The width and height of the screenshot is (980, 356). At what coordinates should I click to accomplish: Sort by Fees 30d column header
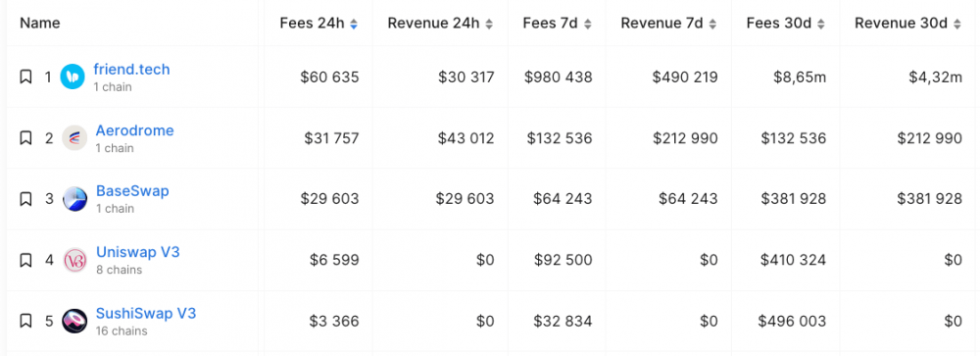pos(786,24)
